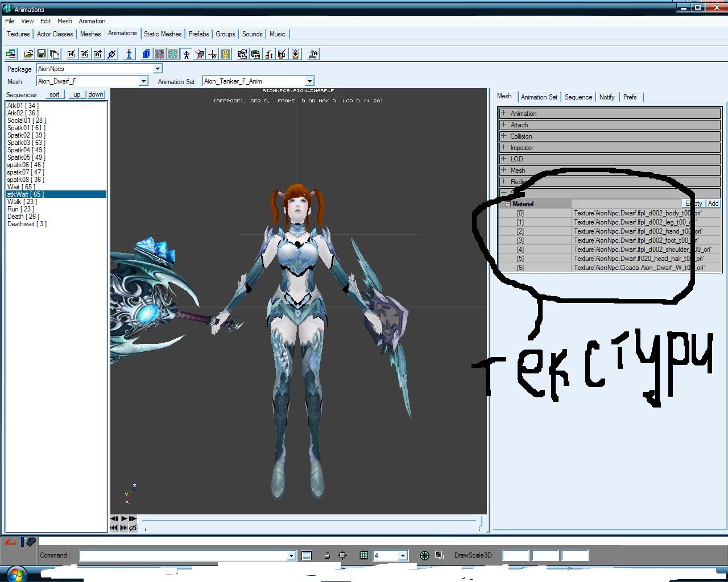This screenshot has width=728, height=582.
Task: Click the 'A+' new animation toolbar icon
Action: pos(98,54)
